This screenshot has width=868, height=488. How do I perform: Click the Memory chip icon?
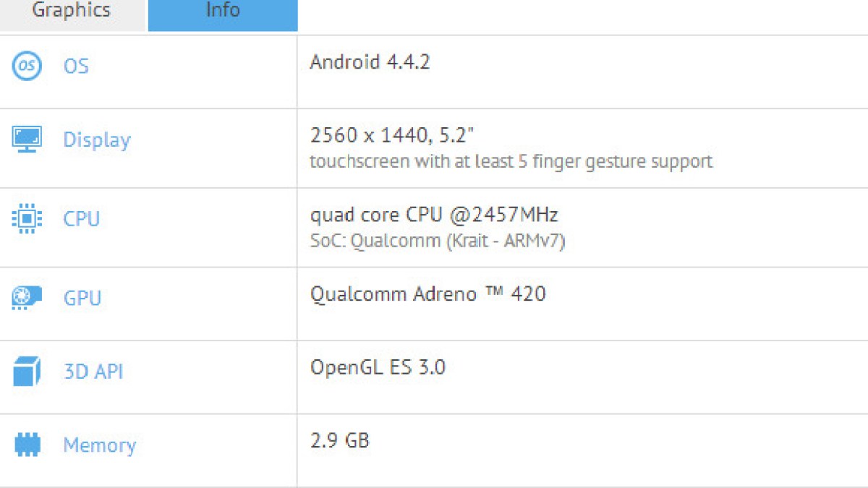click(x=27, y=445)
